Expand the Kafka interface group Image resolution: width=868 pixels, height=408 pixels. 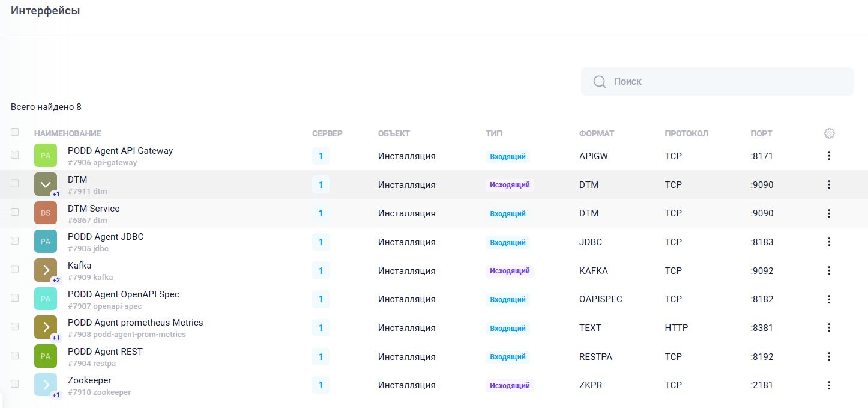(x=46, y=270)
